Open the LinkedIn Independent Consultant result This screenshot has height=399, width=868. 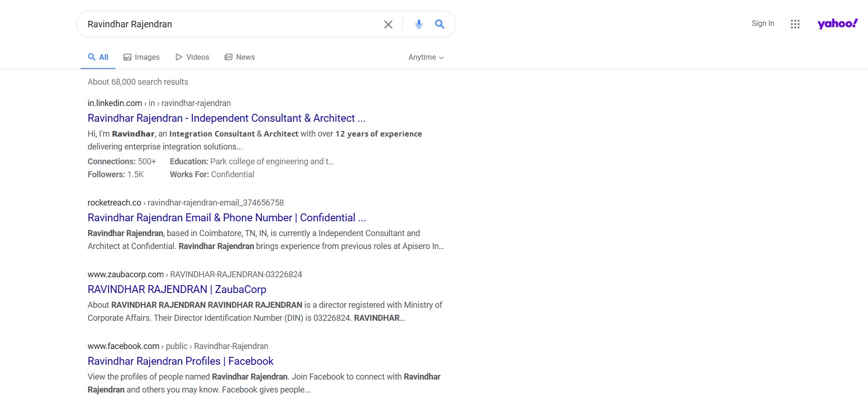tap(226, 118)
